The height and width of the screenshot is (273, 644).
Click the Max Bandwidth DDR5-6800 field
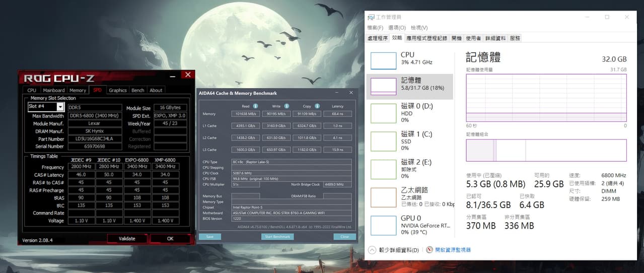coord(95,116)
